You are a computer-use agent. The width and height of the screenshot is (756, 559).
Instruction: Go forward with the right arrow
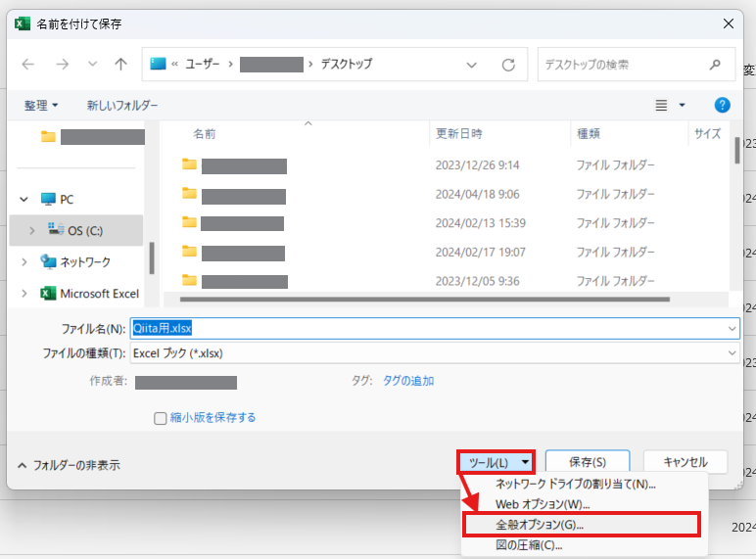63,64
